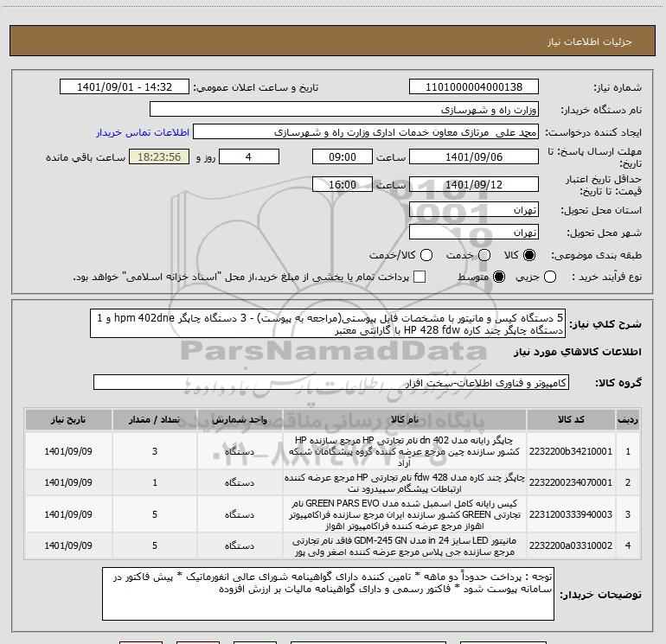
Task: Select product code 2231200333940003
Action: pos(571,514)
